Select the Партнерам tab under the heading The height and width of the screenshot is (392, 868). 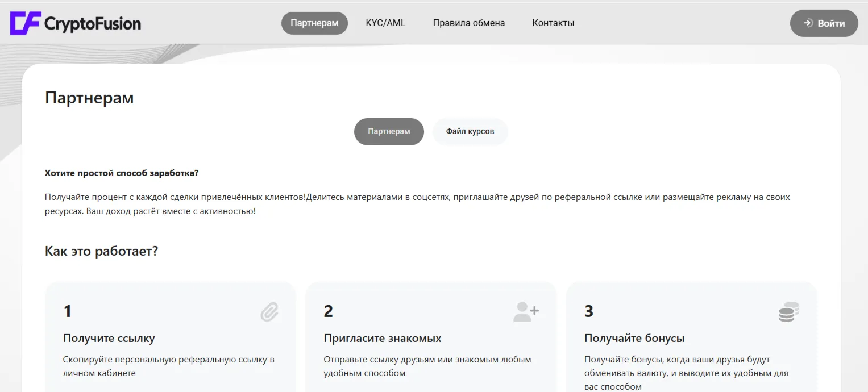point(389,131)
